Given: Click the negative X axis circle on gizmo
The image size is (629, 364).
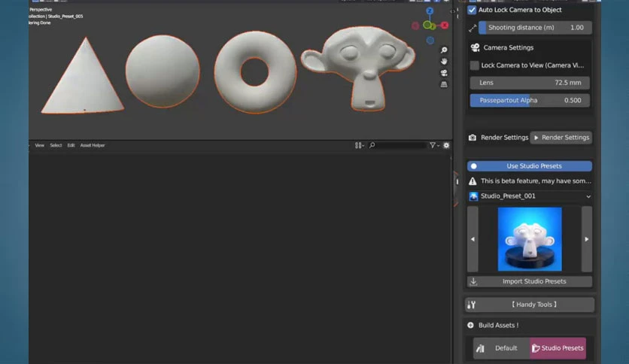Looking at the screenshot, I should coord(415,26).
